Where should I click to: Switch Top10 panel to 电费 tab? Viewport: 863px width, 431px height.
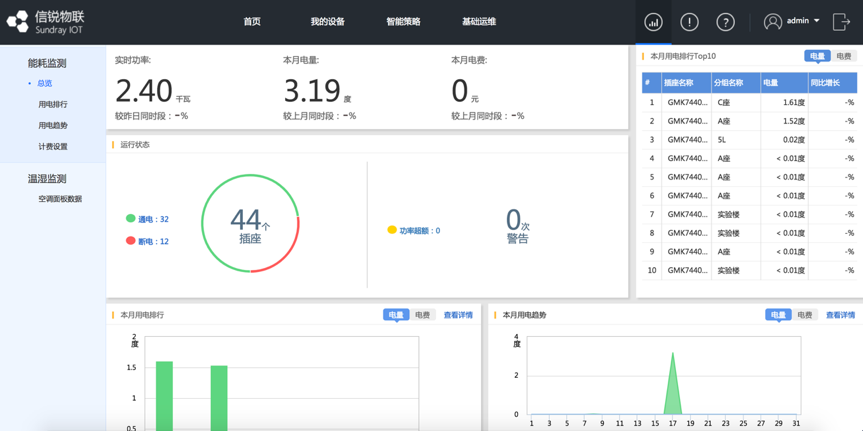tap(844, 56)
